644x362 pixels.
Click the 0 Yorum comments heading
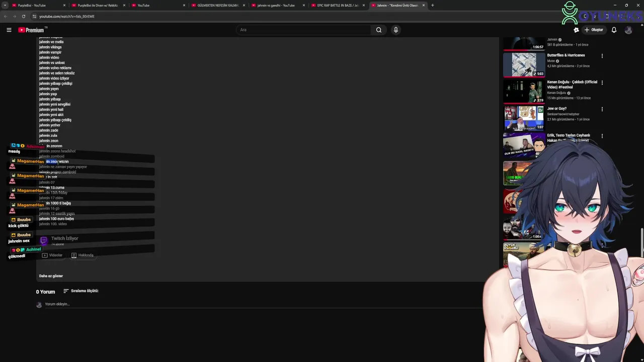[x=45, y=292]
